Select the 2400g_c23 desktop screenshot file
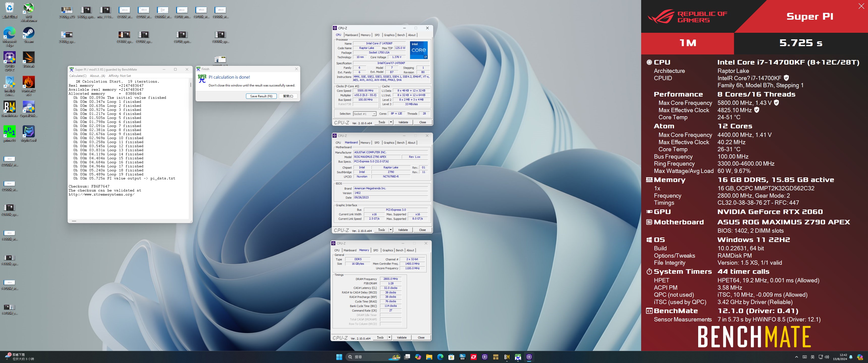The image size is (868, 363). 67,12
